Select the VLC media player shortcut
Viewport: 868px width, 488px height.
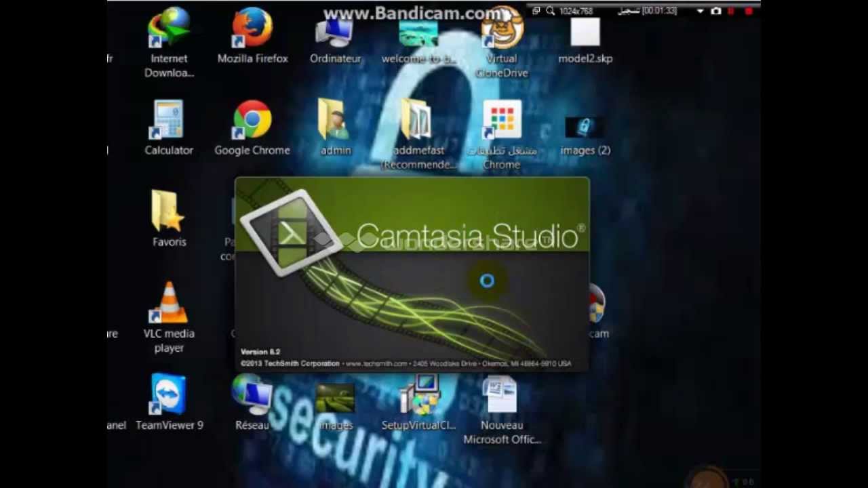169,317
